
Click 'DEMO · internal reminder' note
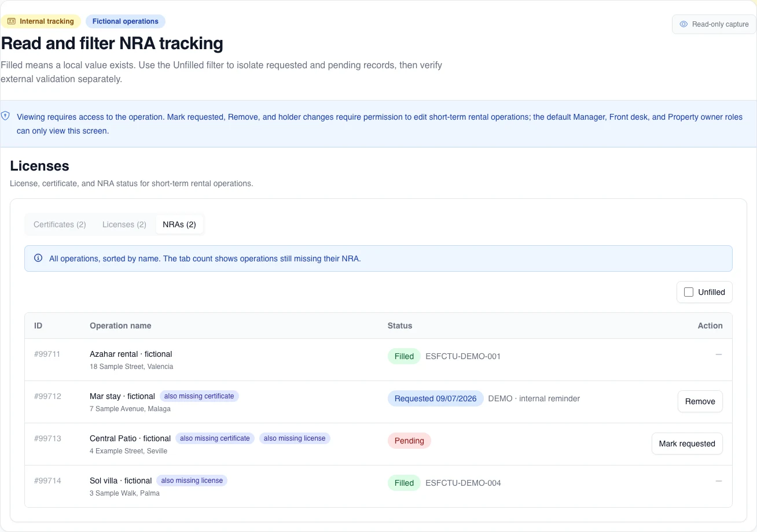coord(534,398)
